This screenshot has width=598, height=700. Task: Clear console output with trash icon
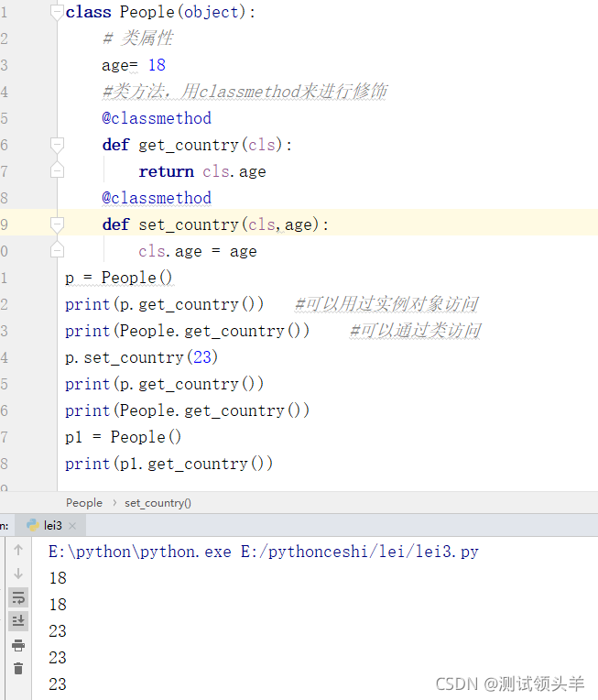[x=17, y=669]
